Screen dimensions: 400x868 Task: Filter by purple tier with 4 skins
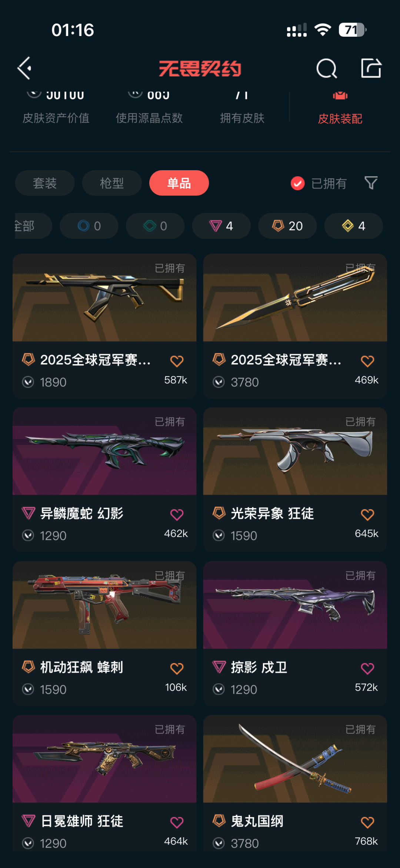click(x=221, y=226)
